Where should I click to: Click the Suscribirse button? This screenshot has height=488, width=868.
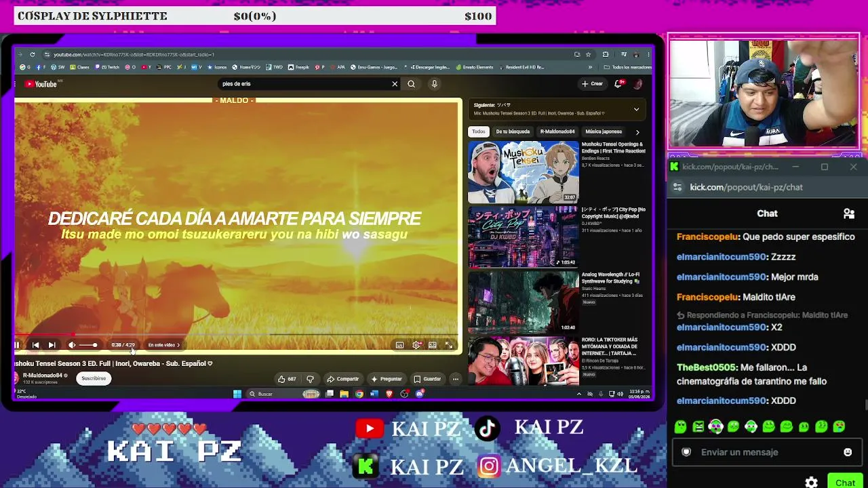[94, 378]
